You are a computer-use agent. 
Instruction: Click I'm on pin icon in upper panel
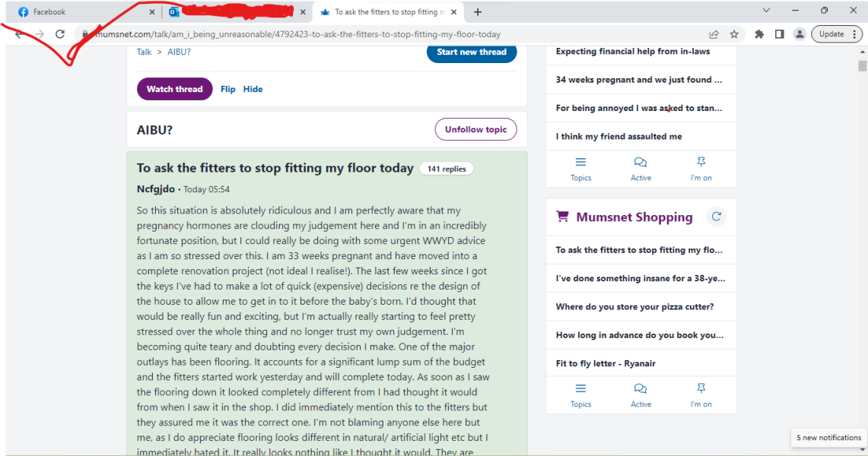[701, 162]
